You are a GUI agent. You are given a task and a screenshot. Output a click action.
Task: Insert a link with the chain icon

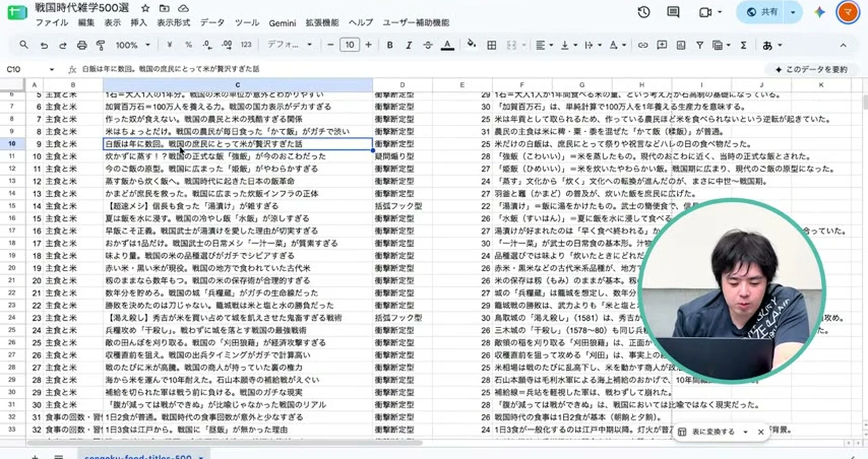[x=642, y=45]
